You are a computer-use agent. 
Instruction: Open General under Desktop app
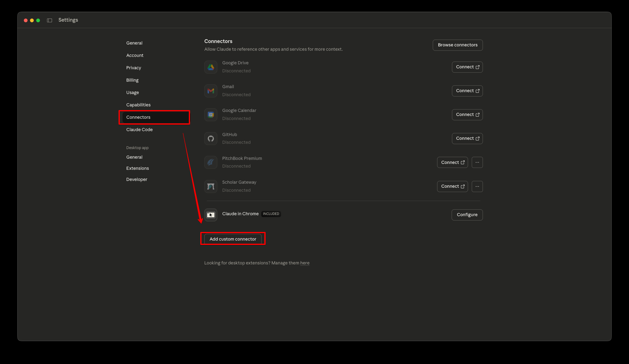(x=134, y=157)
